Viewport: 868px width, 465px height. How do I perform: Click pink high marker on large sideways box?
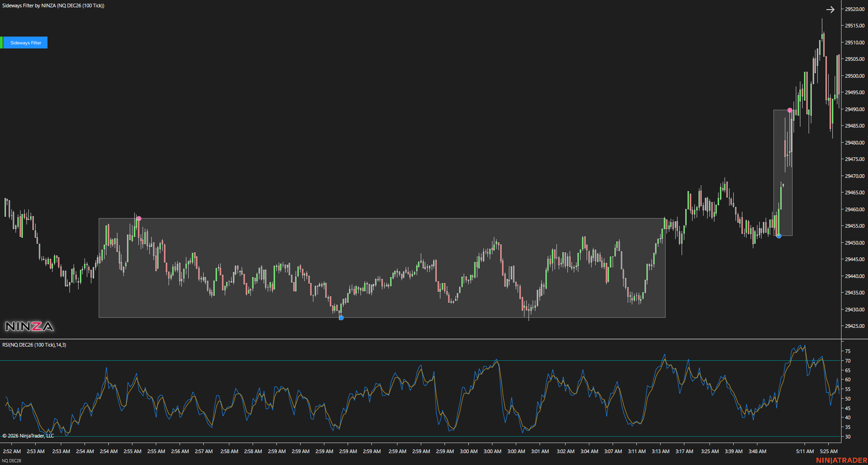click(x=139, y=219)
